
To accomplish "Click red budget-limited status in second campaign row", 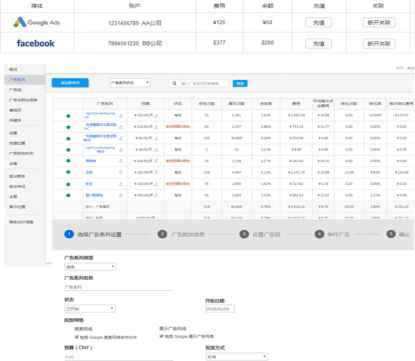I will [178, 127].
